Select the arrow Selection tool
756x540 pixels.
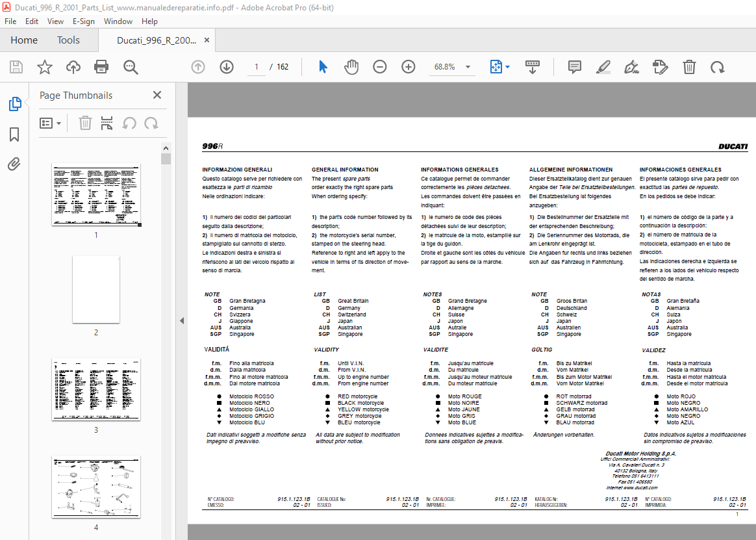[323, 66]
